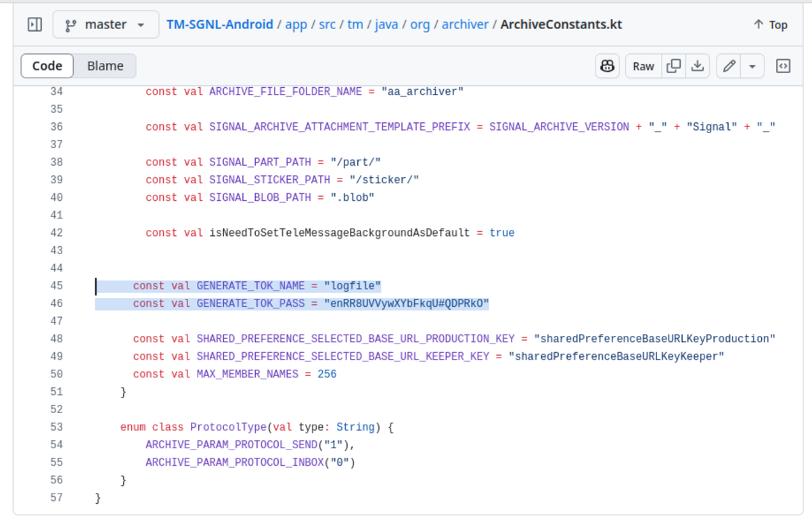The width and height of the screenshot is (812, 528).
Task: Copy the raw file contents
Action: tap(673, 66)
